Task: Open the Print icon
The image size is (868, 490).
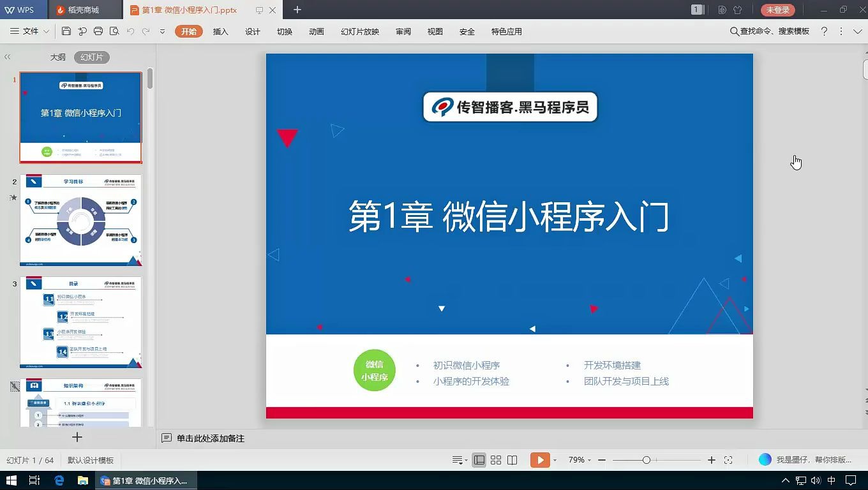Action: (x=98, y=31)
